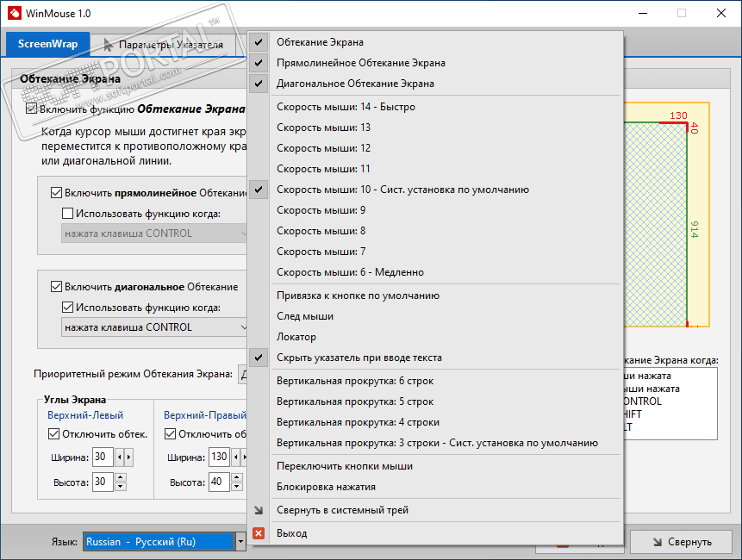Viewport: 742px width, 560px height.
Task: Select Вертикальная прокрутка: 6 строк
Action: [x=435, y=381]
